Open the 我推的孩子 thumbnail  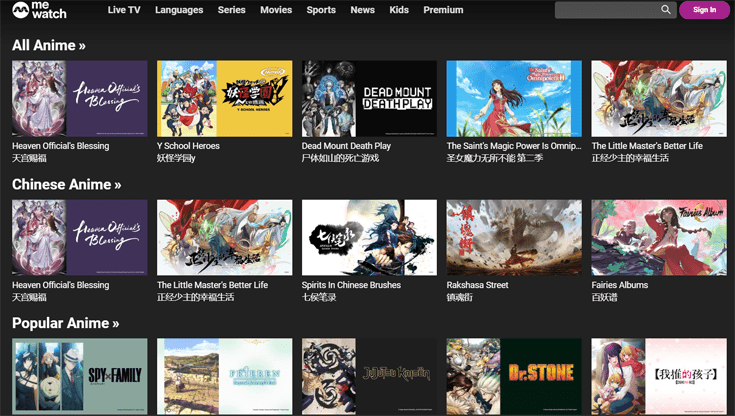(659, 376)
